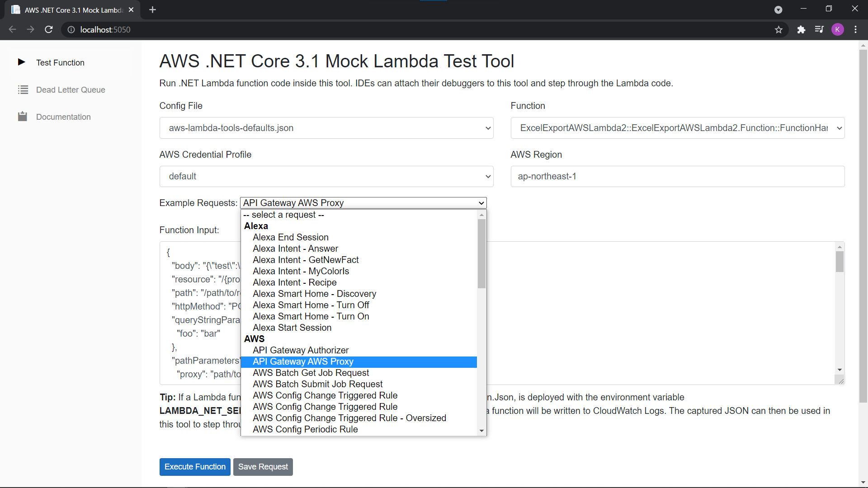Select API Gateway AWS Proxy request
The width and height of the screenshot is (868, 488).
click(x=359, y=361)
